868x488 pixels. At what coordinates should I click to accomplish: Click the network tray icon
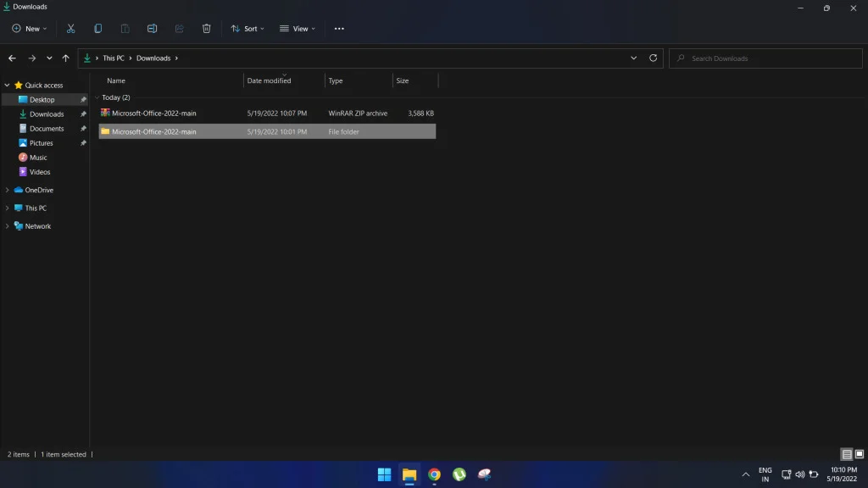pos(786,474)
